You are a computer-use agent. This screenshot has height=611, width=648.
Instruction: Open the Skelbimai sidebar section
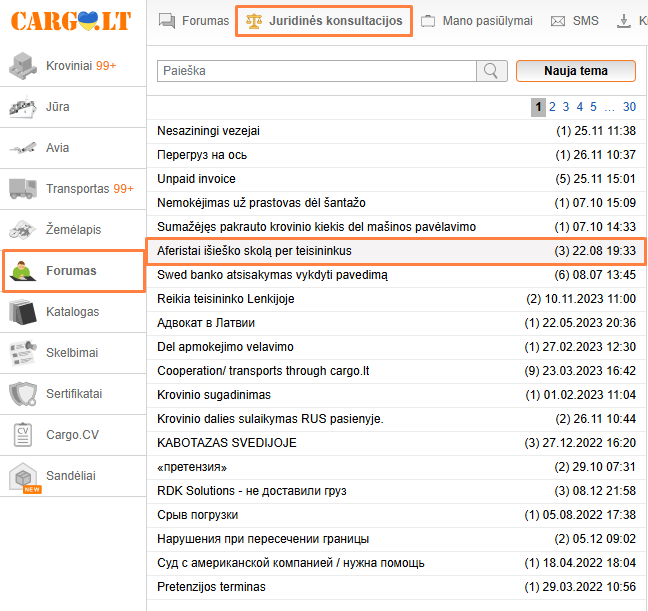pyautogui.click(x=72, y=353)
